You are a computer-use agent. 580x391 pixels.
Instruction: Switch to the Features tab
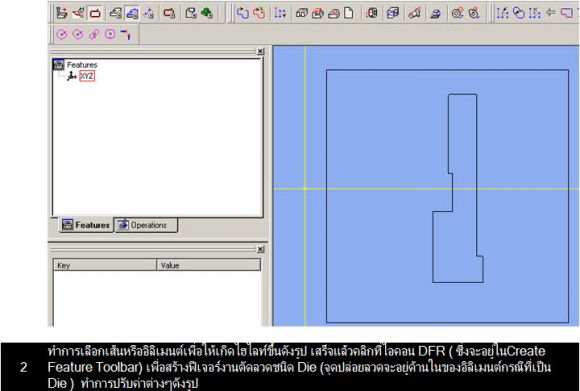86,225
